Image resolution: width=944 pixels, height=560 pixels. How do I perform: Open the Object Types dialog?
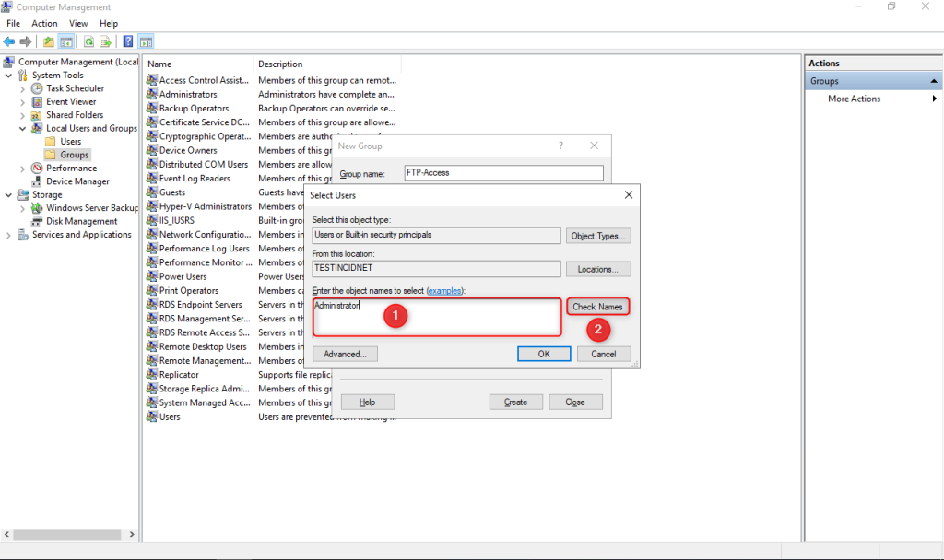598,236
